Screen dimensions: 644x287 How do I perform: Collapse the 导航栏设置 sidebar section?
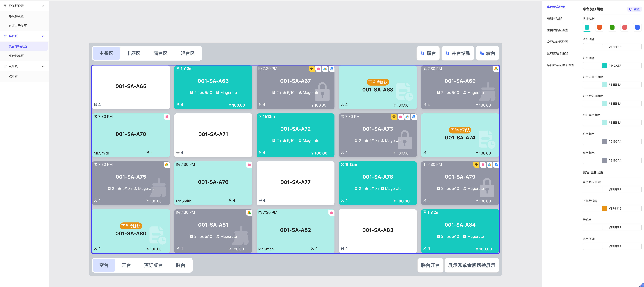coord(43,6)
